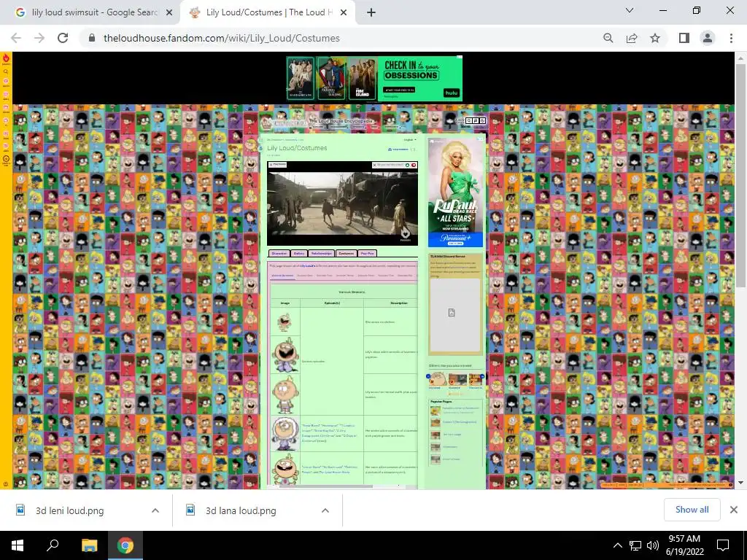The image size is (747, 560).
Task: Click the search icon in Fandom sidebar
Action: point(6,71)
